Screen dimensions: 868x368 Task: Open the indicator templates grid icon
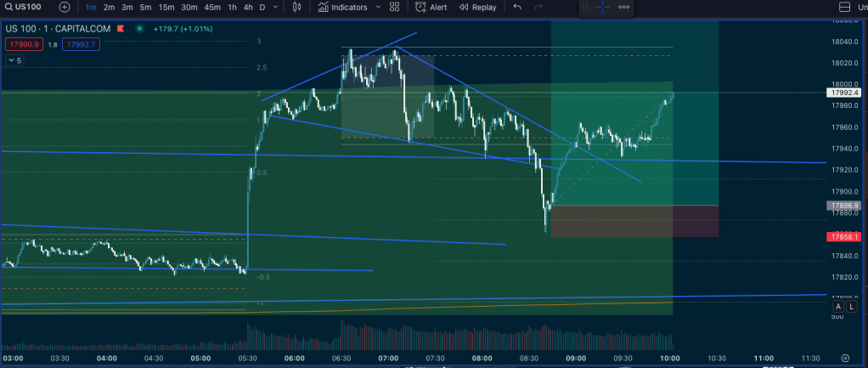395,7
